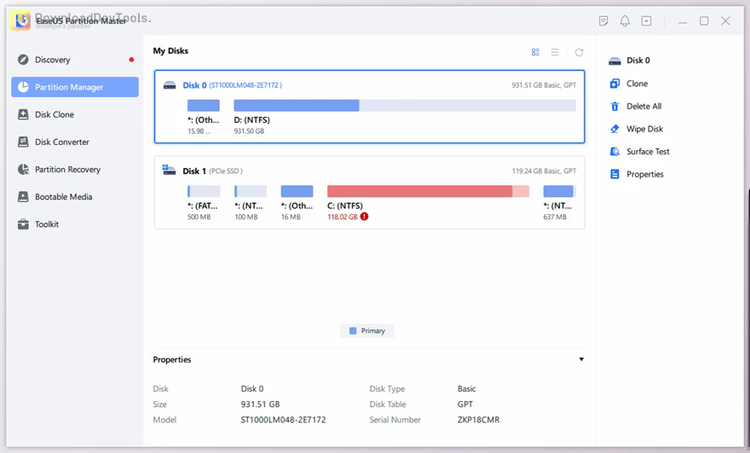Switch to list view of disks
The width and height of the screenshot is (750, 453).
pyautogui.click(x=555, y=52)
